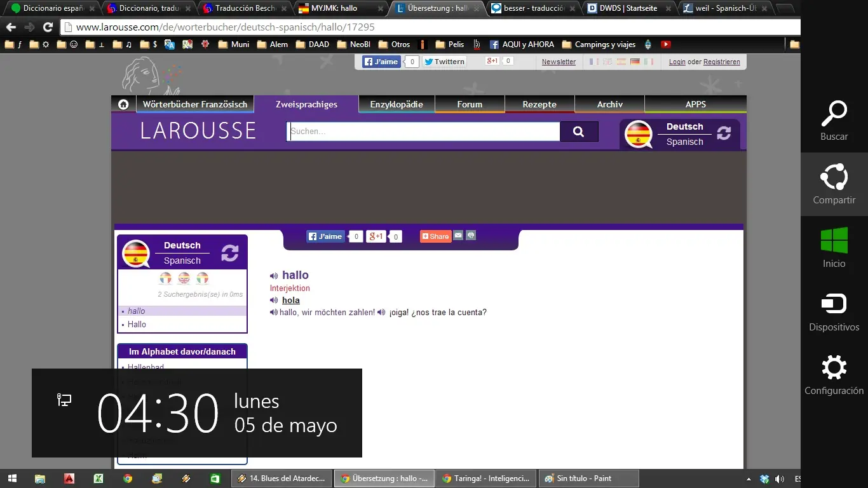The image size is (868, 488).
Task: Open the Muni bookmark folder
Action: 234,44
